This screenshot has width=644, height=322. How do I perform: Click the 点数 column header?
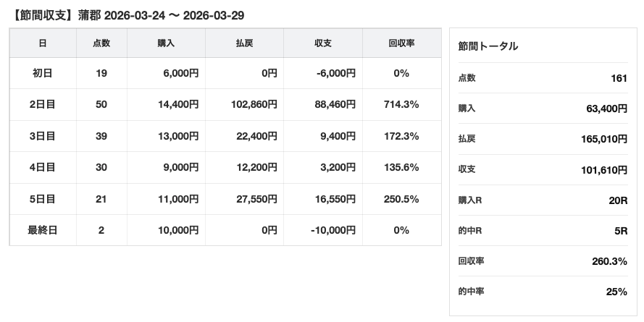[x=101, y=43]
